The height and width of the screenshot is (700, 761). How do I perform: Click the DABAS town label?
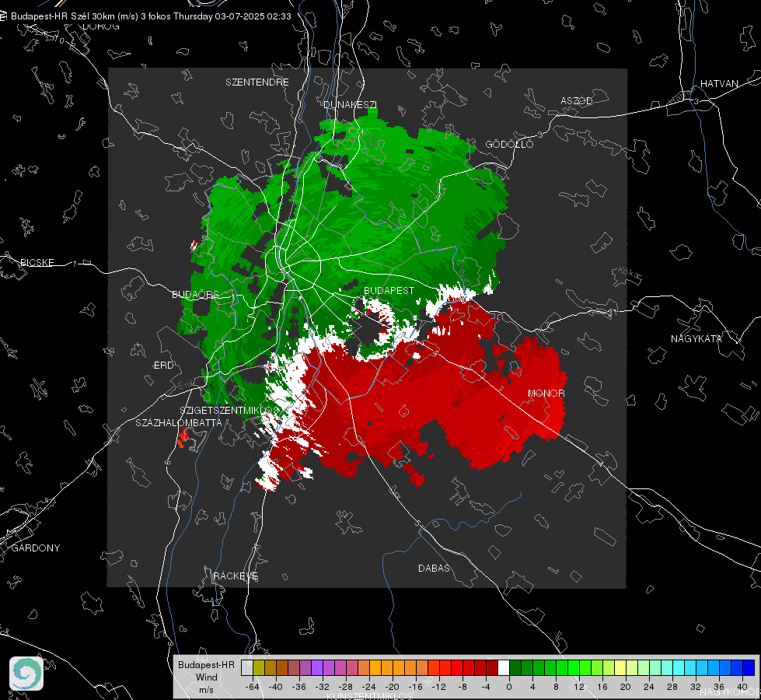tap(434, 568)
